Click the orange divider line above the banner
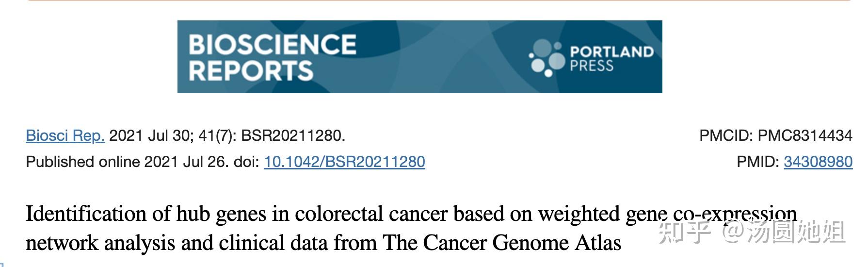 click(439, 0)
